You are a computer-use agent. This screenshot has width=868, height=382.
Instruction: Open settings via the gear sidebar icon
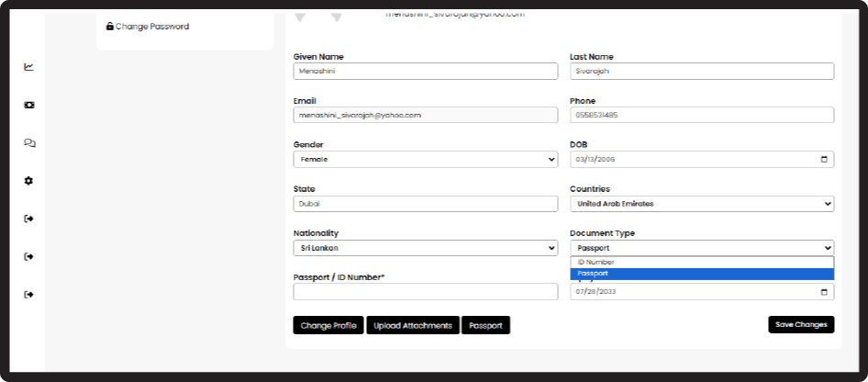point(29,181)
